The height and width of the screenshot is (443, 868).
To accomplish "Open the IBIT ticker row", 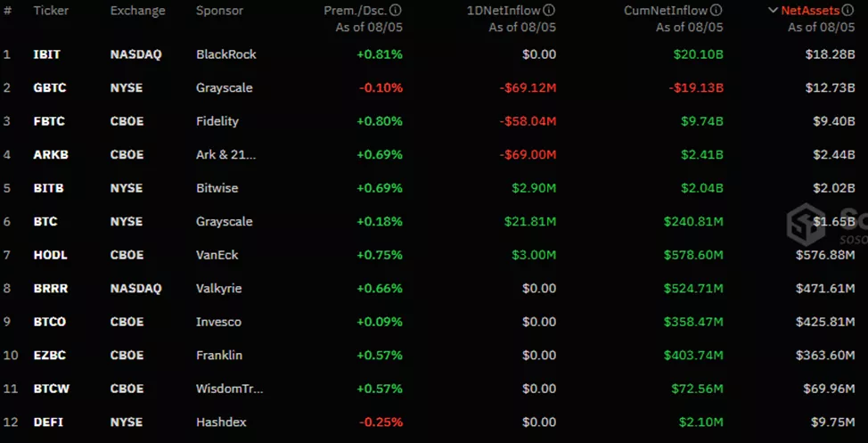I will [x=46, y=54].
